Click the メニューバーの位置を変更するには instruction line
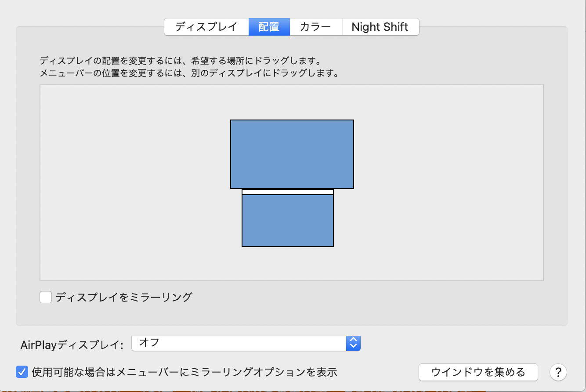The height and width of the screenshot is (392, 586). 190,73
